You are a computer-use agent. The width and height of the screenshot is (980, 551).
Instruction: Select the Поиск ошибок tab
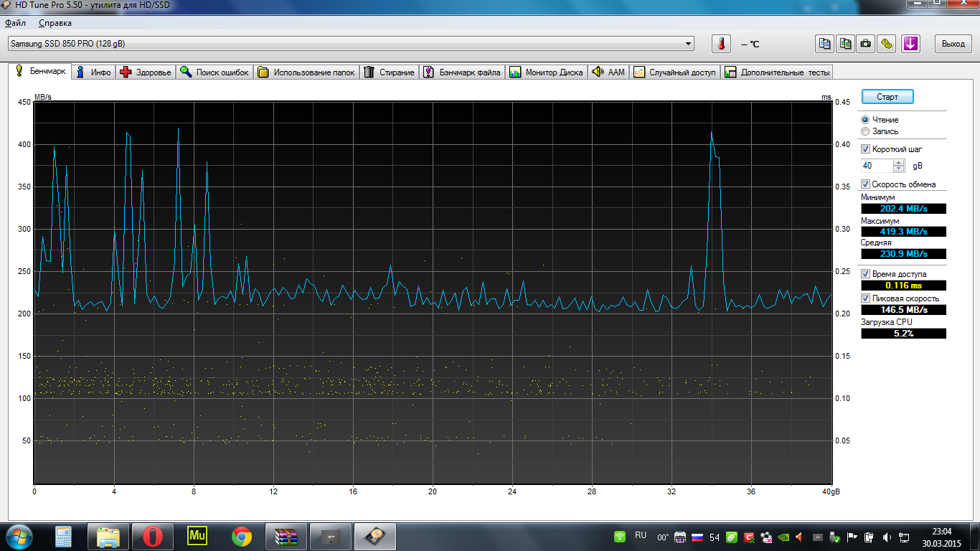click(x=215, y=72)
